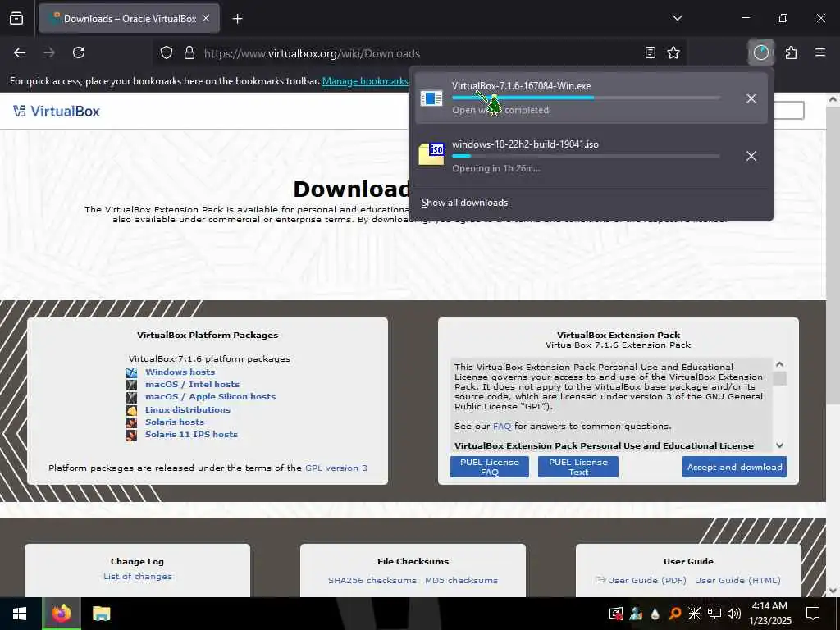This screenshot has height=630, width=840.
Task: Open the Windows Start menu
Action: (x=20, y=614)
